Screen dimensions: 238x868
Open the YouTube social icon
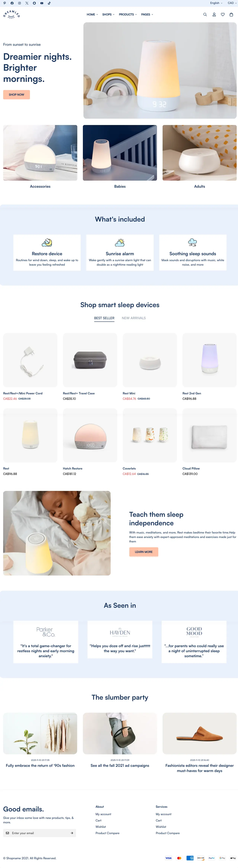tap(42, 3)
